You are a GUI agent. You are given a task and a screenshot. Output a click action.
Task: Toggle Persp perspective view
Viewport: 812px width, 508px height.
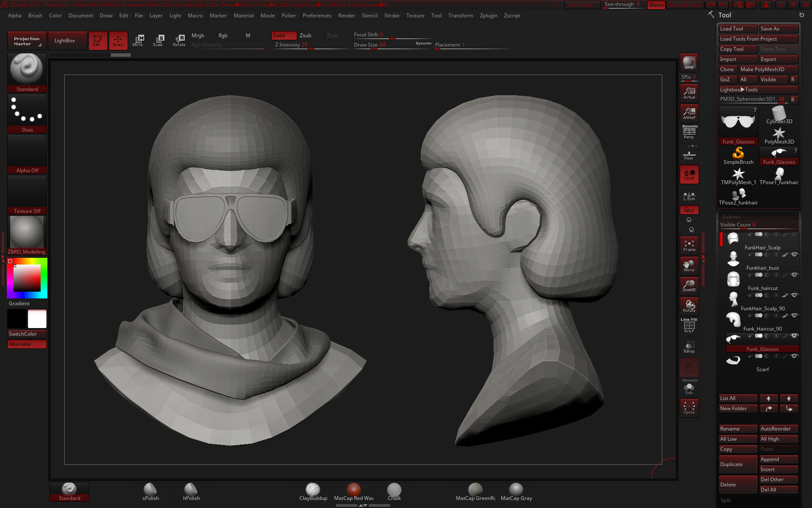(689, 133)
